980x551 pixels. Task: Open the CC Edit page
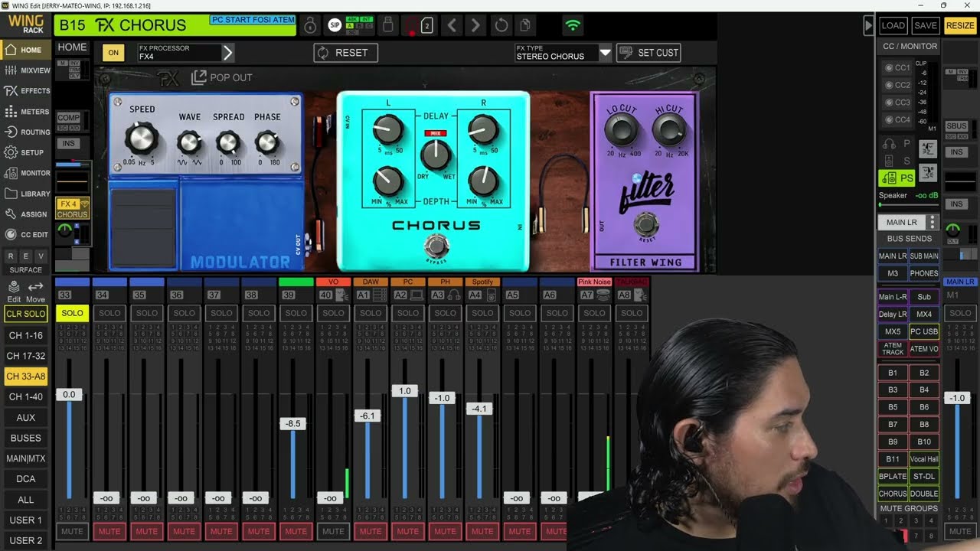26,235
